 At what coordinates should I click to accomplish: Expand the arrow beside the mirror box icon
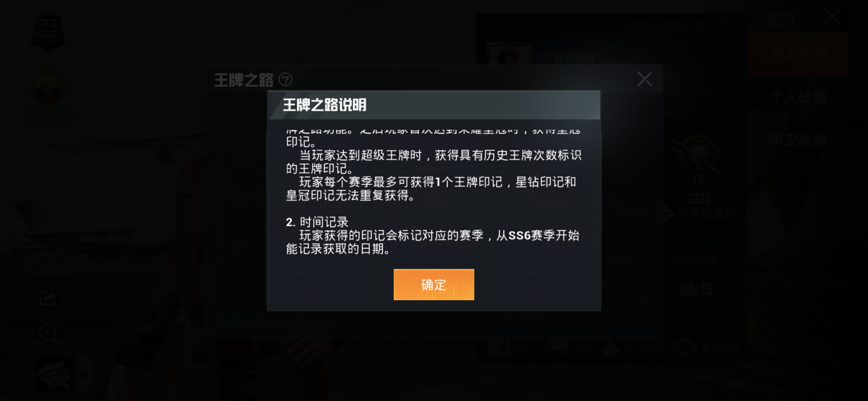point(83,375)
